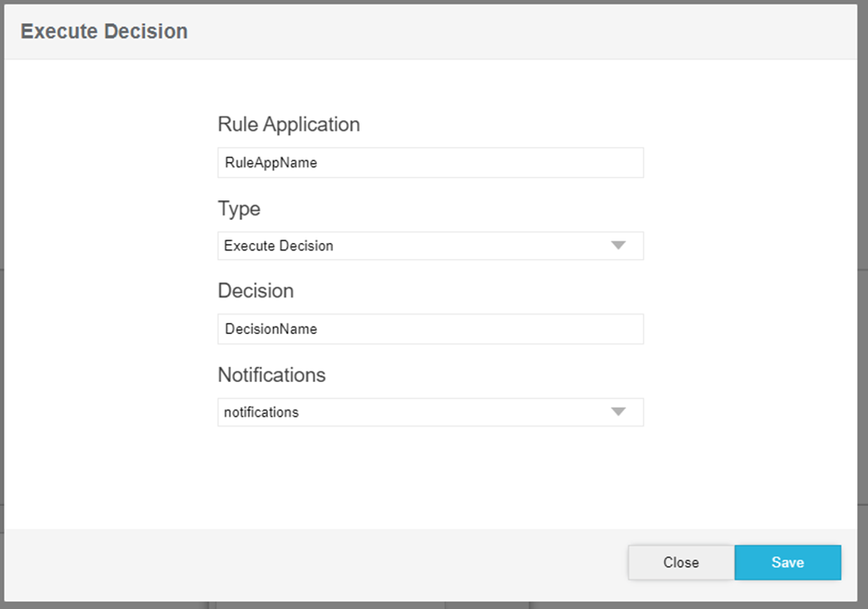Open the Type dropdown arrow

tap(619, 246)
